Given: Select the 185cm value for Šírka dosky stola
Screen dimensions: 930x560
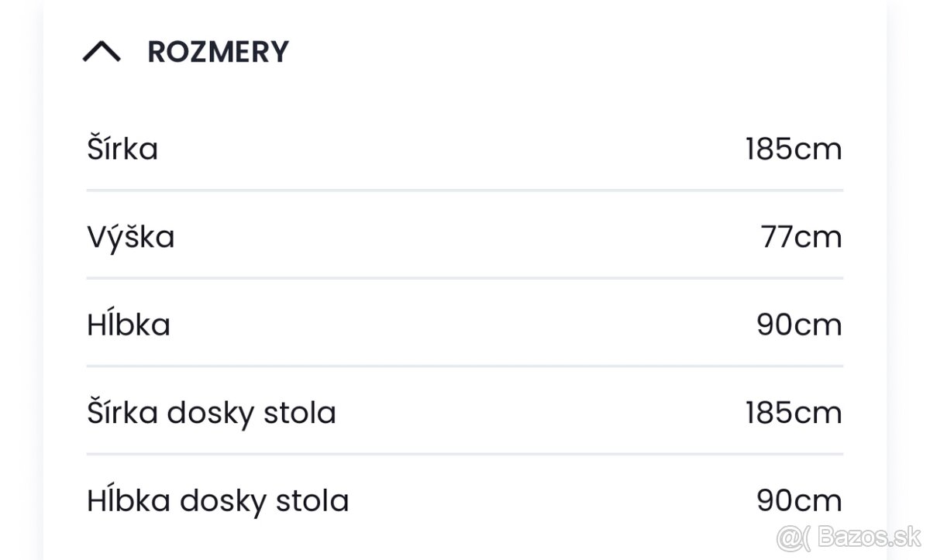Looking at the screenshot, I should point(793,413).
